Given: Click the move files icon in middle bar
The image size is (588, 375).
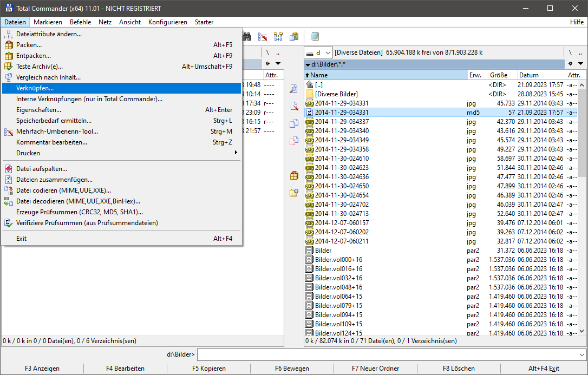Looking at the screenshot, I should (294, 141).
